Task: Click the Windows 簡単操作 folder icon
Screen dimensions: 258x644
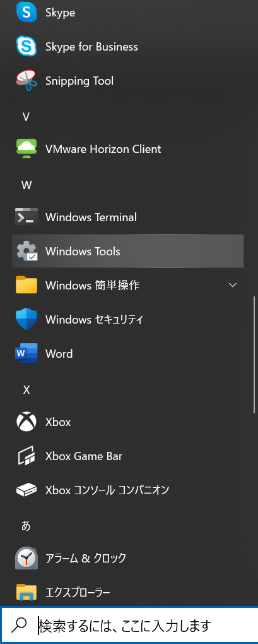Action: (x=26, y=285)
